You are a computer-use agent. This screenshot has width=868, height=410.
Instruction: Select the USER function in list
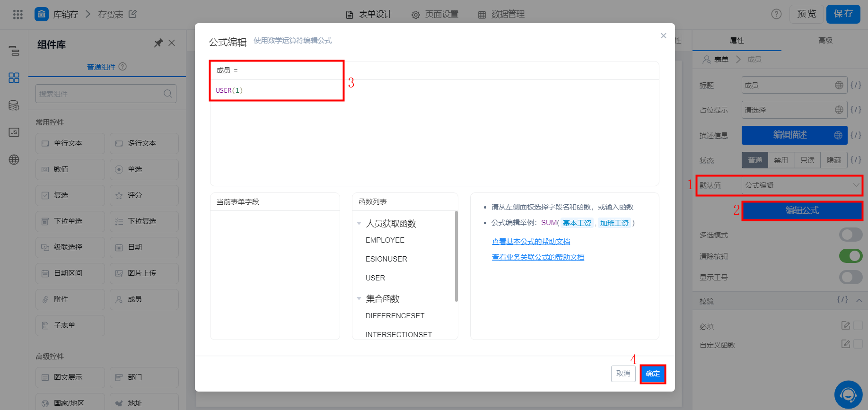pyautogui.click(x=375, y=278)
